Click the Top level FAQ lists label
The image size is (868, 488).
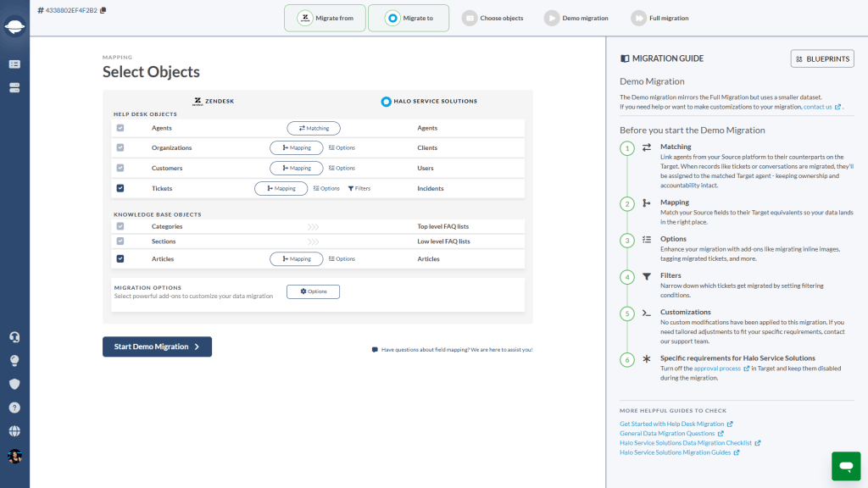[x=442, y=226]
